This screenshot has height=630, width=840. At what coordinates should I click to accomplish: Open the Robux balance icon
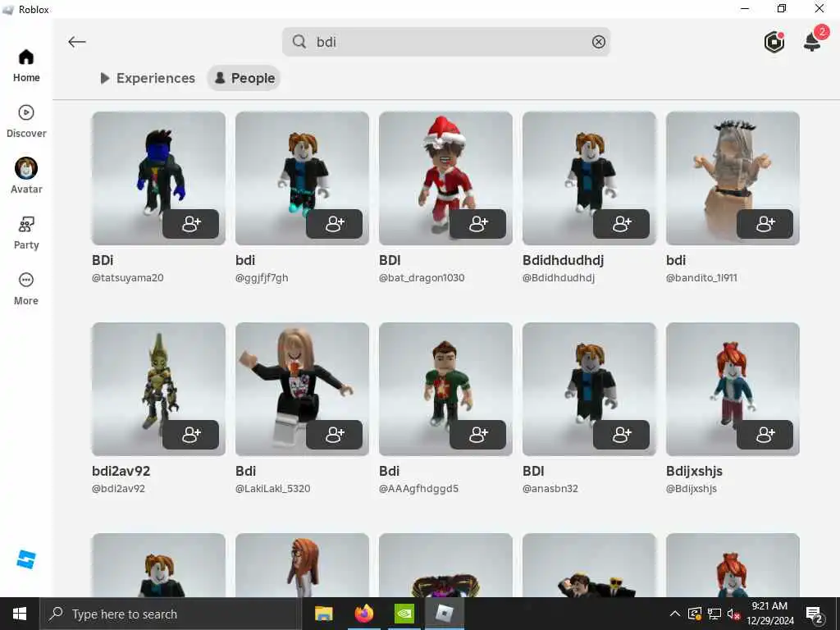click(774, 42)
